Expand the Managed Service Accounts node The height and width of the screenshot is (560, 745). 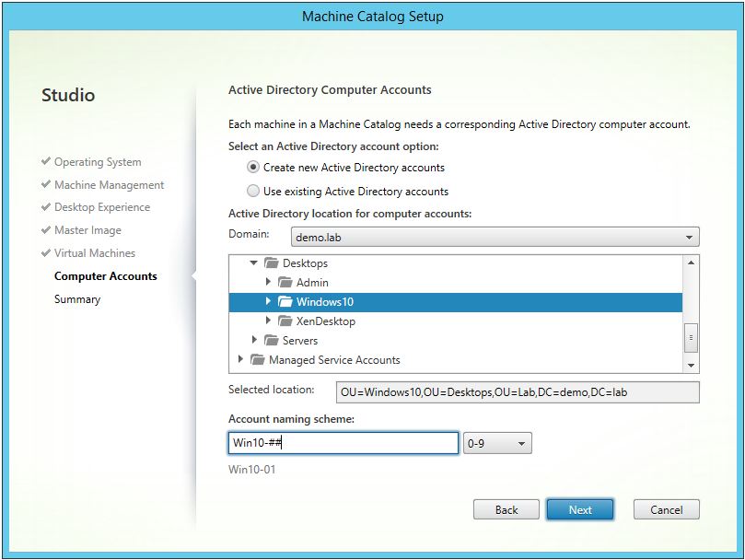241,360
